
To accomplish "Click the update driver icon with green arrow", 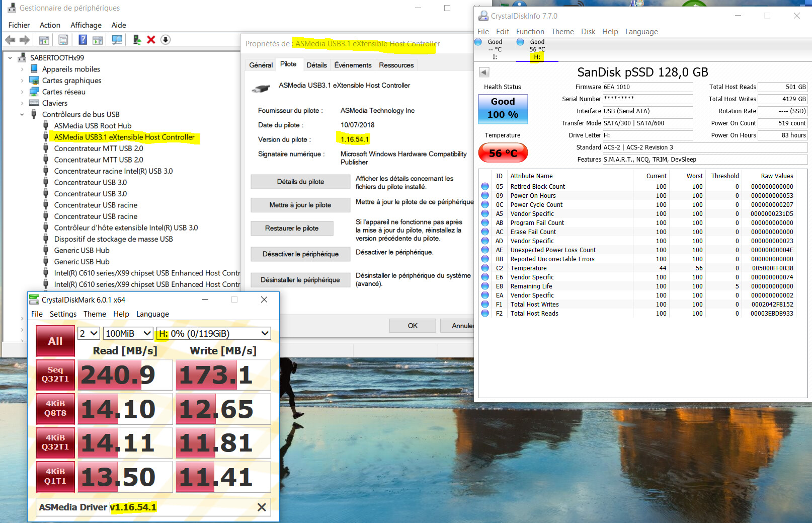I will pos(137,40).
